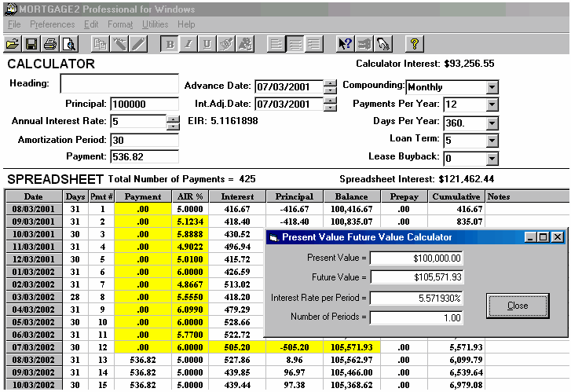Select the align left toolbar icon

pos(276,44)
